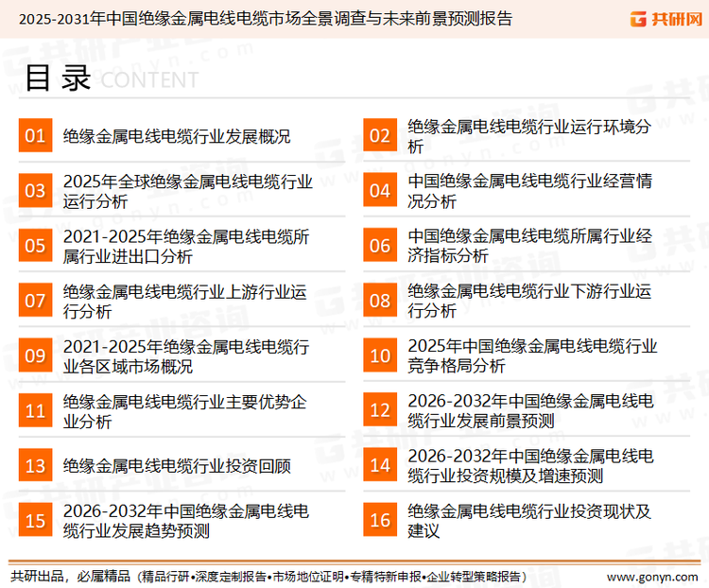Click the orange 05 number box
This screenshot has height=588, width=709.
point(35,245)
